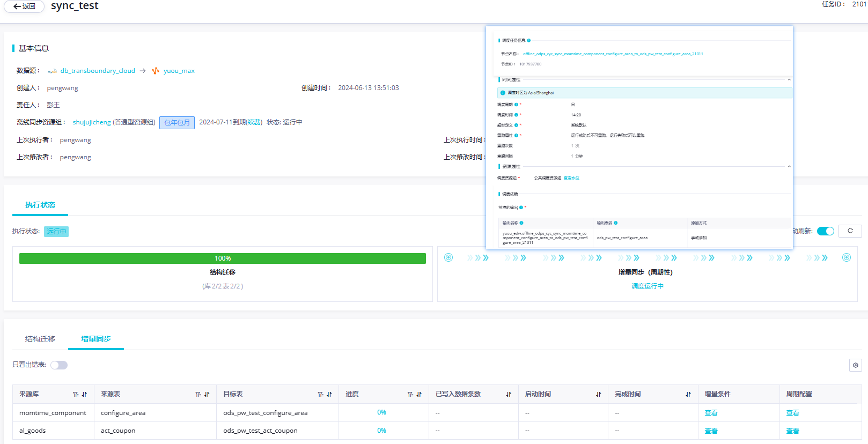Click the momtime_component source database cell
The width and height of the screenshot is (868, 444).
click(53, 413)
